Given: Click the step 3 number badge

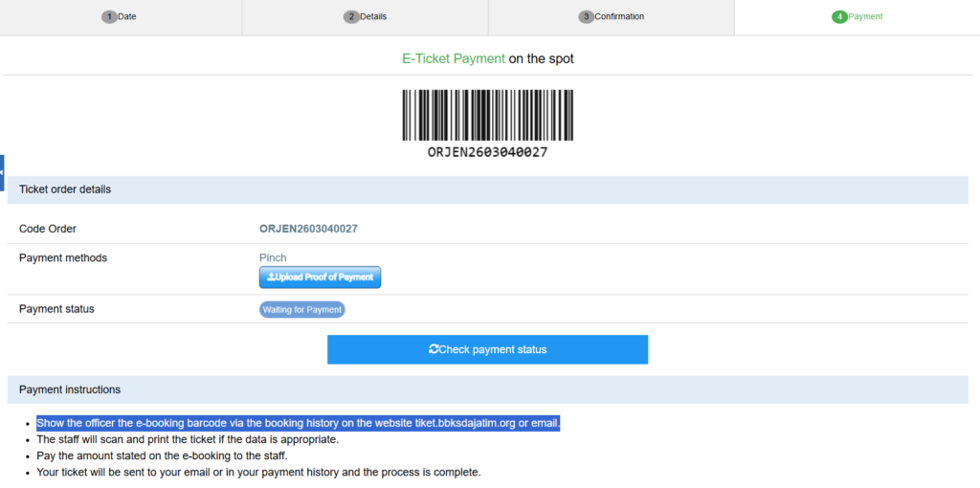Looking at the screenshot, I should pyautogui.click(x=586, y=17).
